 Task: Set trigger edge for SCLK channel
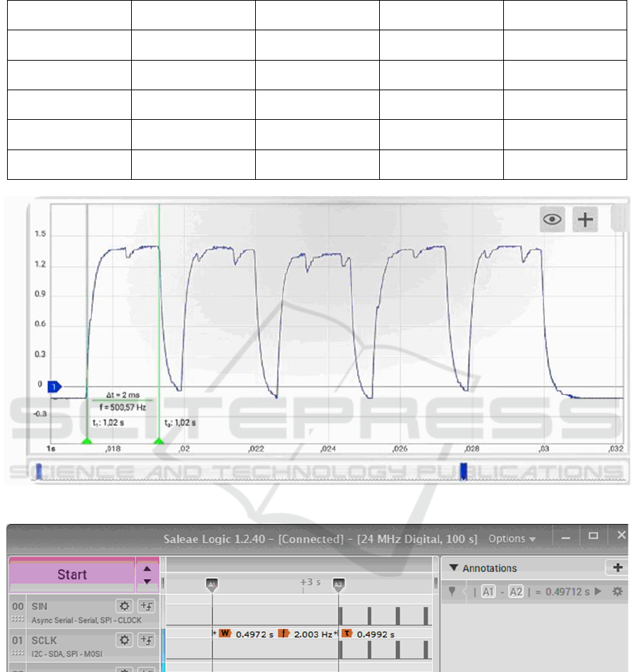(147, 640)
